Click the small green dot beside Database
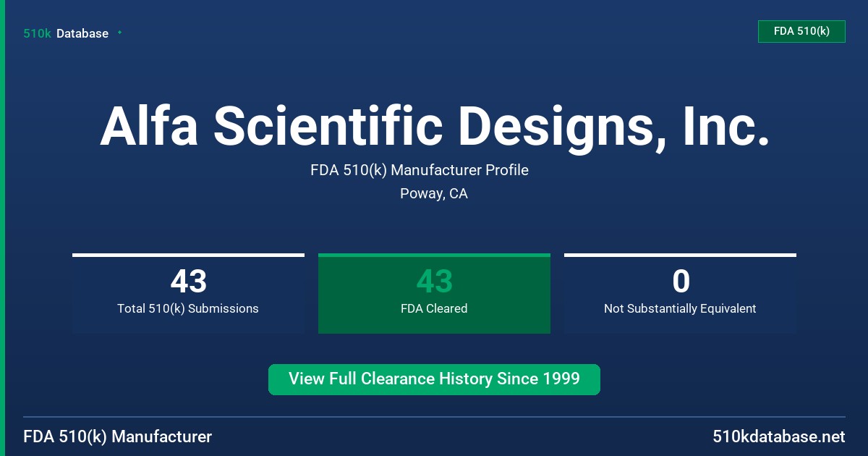 (119, 33)
